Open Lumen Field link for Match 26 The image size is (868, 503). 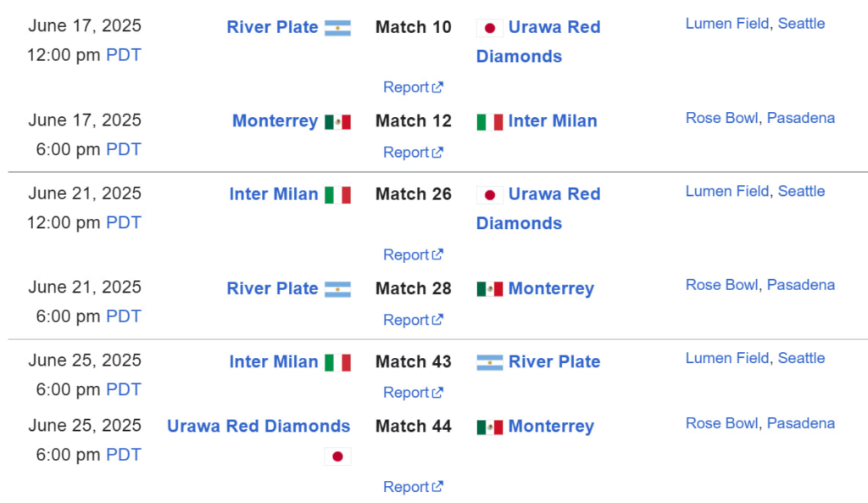tap(727, 191)
